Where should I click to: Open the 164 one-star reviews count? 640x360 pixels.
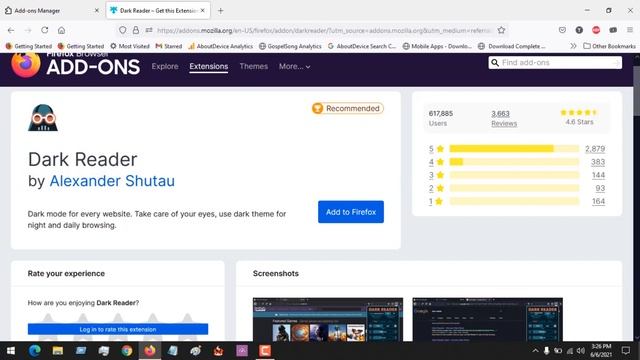[x=598, y=201]
